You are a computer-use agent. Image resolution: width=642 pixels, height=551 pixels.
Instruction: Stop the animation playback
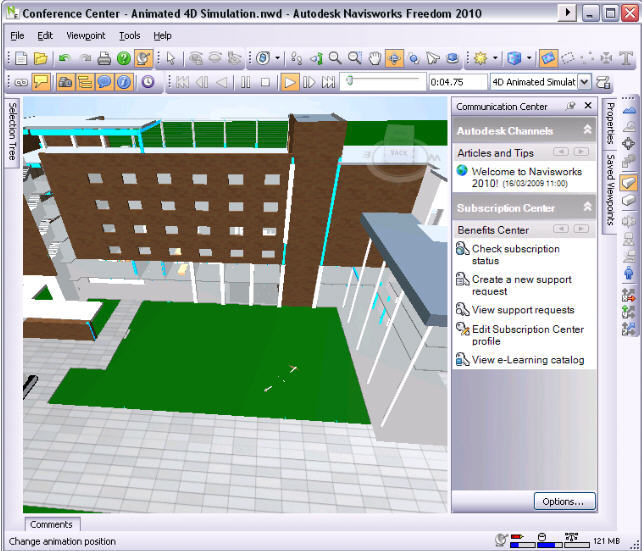(265, 82)
